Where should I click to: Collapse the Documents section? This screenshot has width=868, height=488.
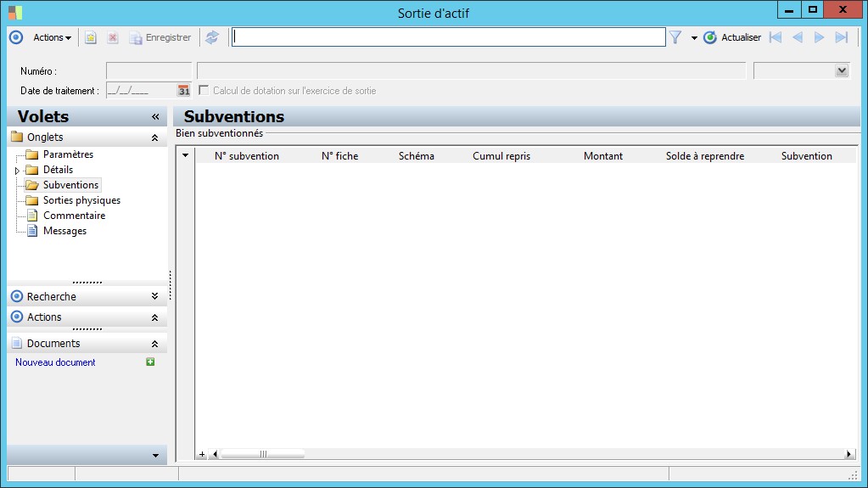[155, 344]
